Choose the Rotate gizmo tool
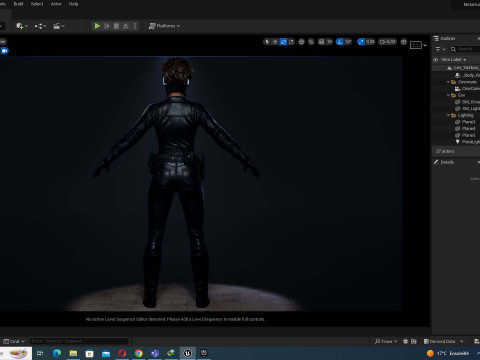 (283, 42)
